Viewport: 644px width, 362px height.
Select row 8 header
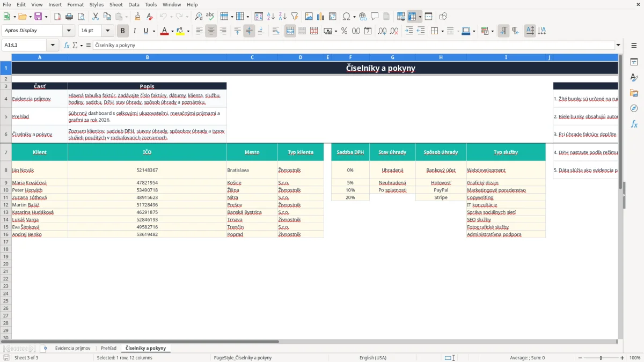click(x=6, y=170)
